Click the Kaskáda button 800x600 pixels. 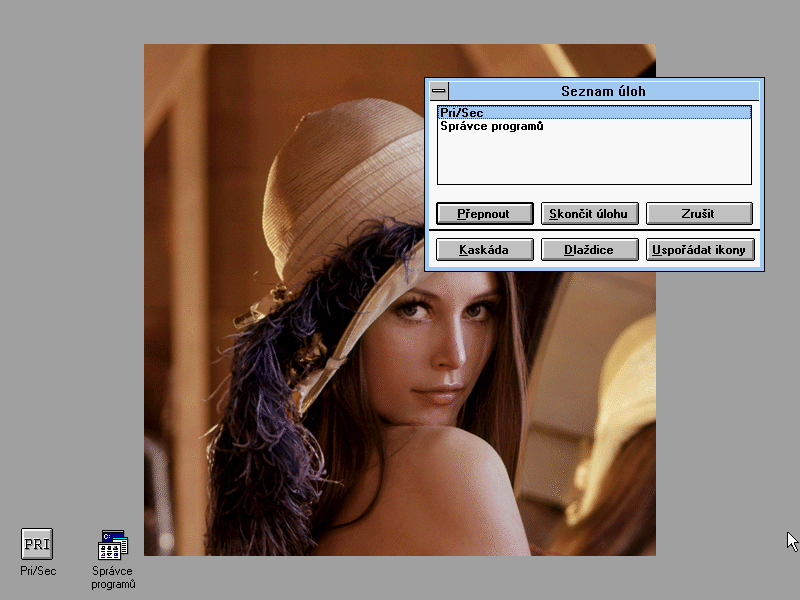coord(485,249)
